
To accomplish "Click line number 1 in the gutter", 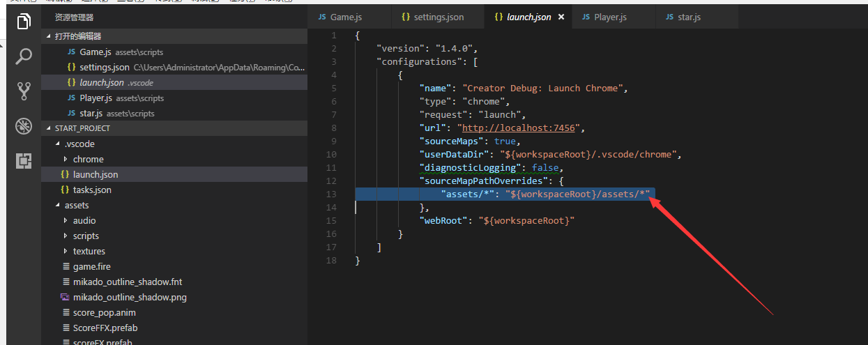I will click(334, 36).
